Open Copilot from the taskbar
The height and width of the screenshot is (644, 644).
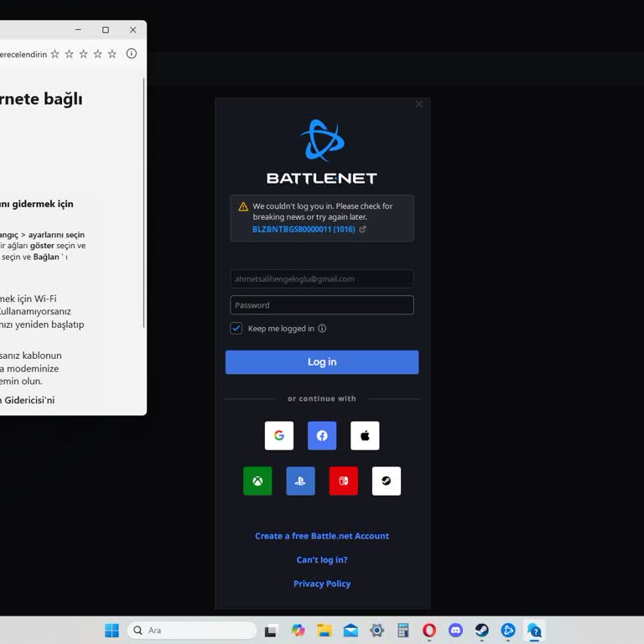[x=299, y=630]
